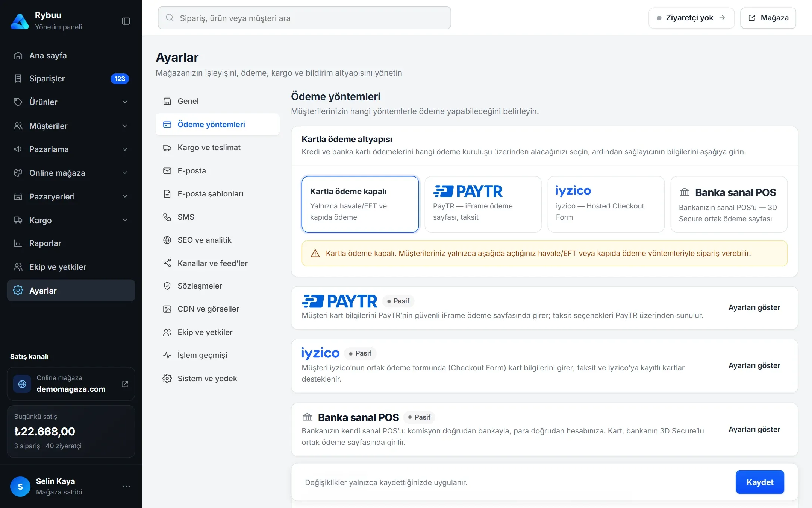Viewport: 812px width, 508px height.
Task: Expand Online mağaza sidebar menu chevron
Action: [x=125, y=173]
